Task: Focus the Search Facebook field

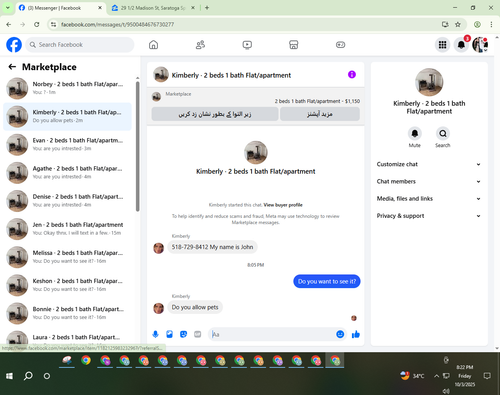Action: 80,45
